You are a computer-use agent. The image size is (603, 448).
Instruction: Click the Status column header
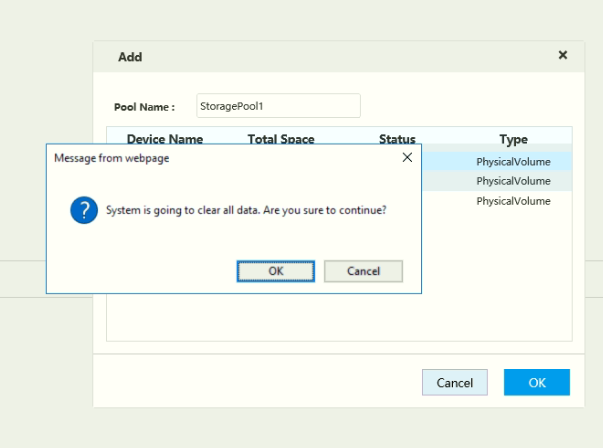point(397,139)
